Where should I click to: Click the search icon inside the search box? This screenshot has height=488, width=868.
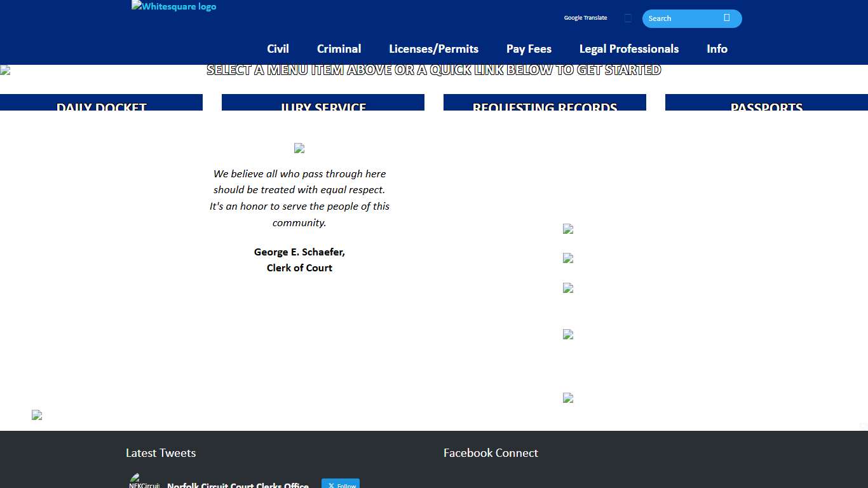click(726, 18)
